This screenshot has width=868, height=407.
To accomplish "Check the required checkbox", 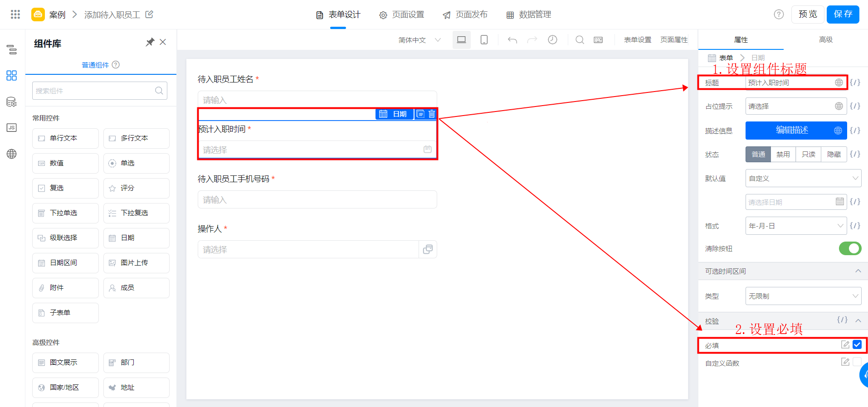I will click(857, 344).
